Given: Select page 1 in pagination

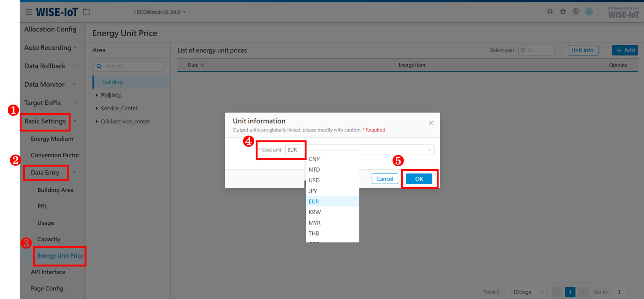Looking at the screenshot, I should (x=570, y=292).
